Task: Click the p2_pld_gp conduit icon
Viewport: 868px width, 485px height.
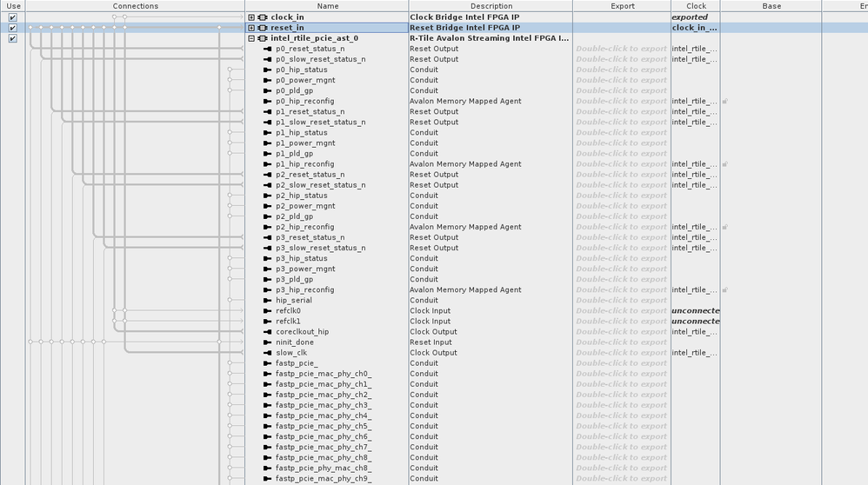Action: (x=267, y=216)
